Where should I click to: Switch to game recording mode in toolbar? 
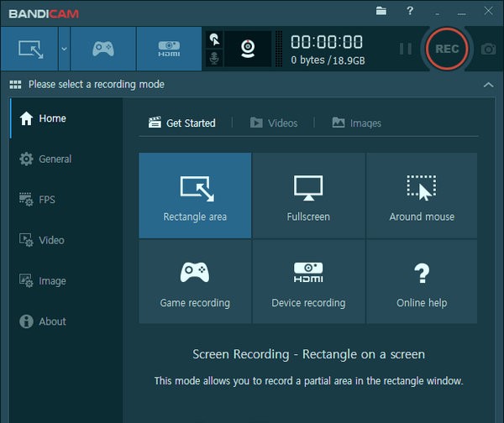102,49
